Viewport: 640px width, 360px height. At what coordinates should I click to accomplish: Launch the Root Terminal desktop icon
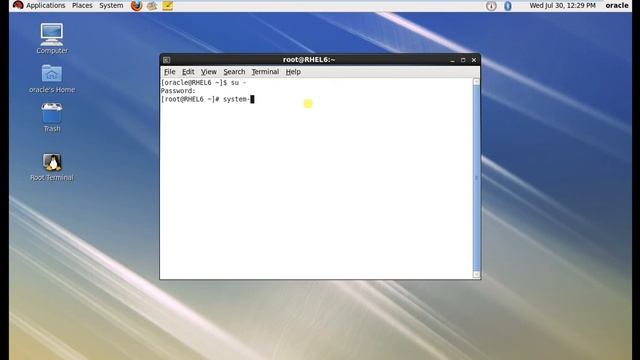[52, 167]
